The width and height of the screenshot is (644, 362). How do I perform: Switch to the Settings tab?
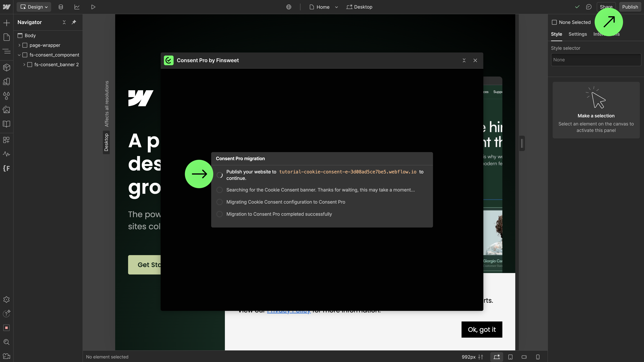point(578,34)
